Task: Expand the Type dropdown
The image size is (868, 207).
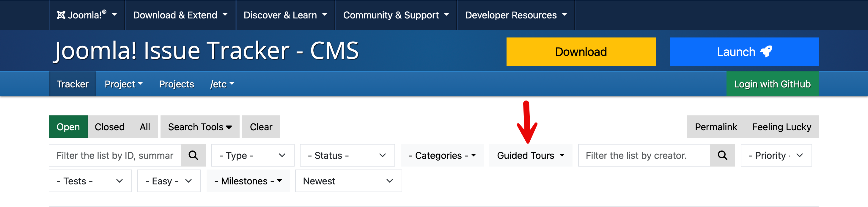Action: pyautogui.click(x=252, y=155)
